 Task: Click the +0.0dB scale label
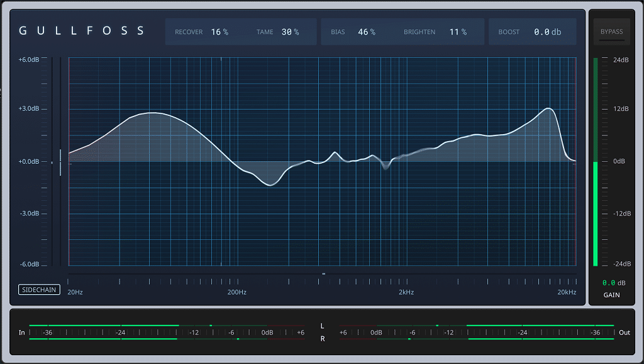click(29, 162)
